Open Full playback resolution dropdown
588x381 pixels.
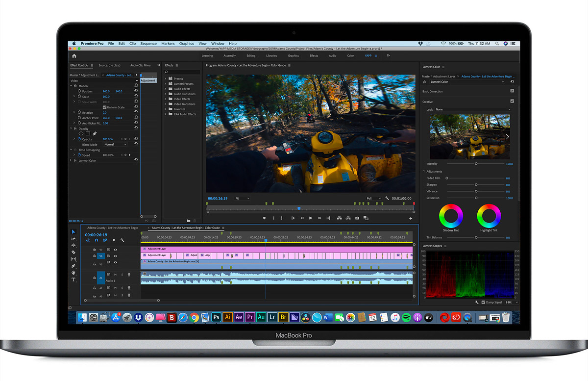[374, 198]
